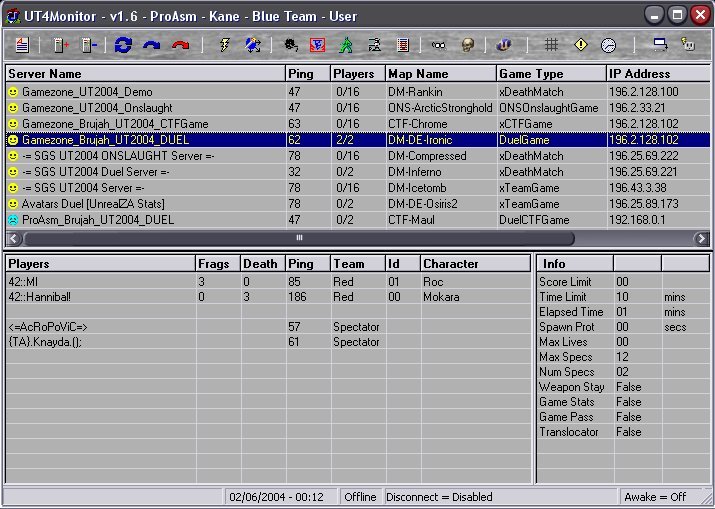Image resolution: width=715 pixels, height=509 pixels.
Task: Click the date 02/06/2004 - 00:12 status
Action: pyautogui.click(x=280, y=497)
